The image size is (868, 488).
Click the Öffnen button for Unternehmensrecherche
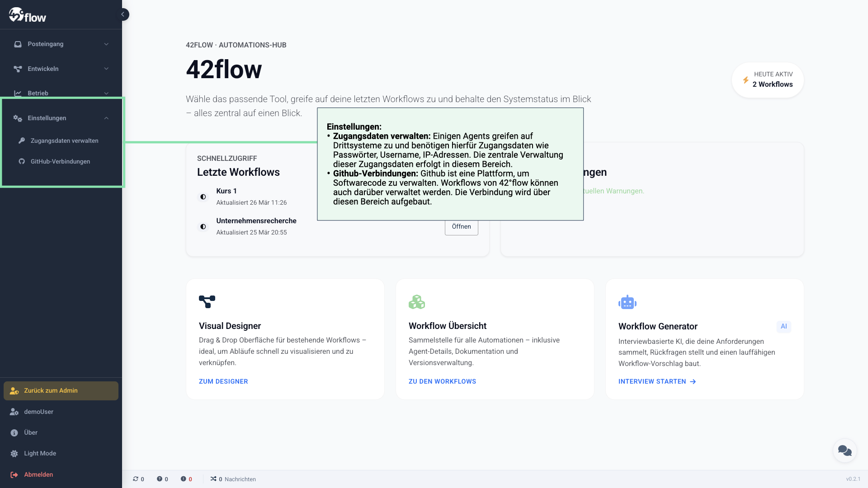pyautogui.click(x=461, y=227)
